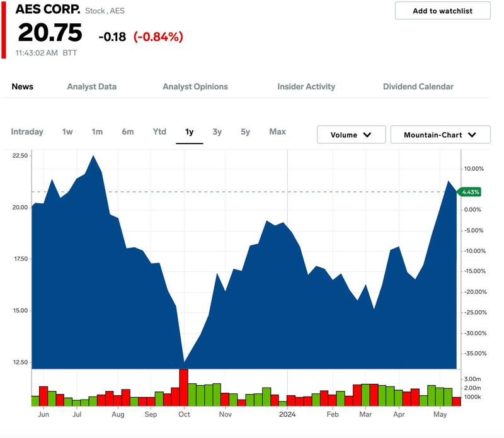Click the -35.00% percent axis label

pyautogui.click(x=475, y=354)
